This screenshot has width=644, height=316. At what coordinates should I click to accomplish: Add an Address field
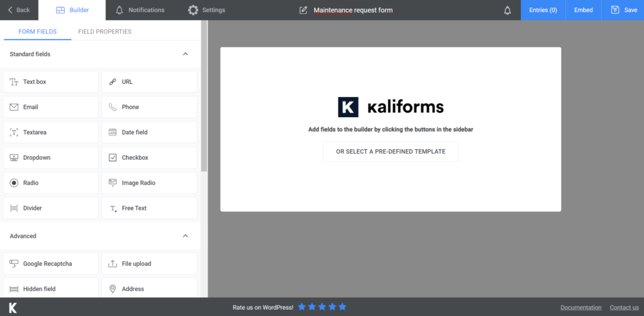click(149, 289)
